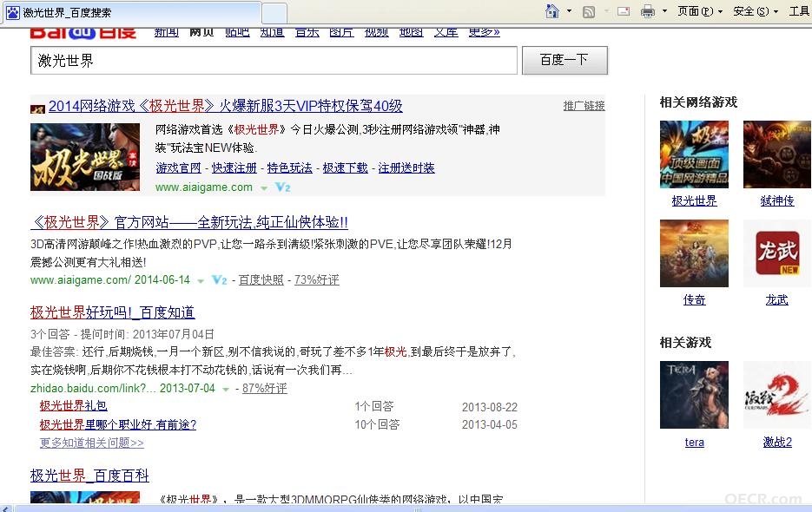
Task: Expand the arrow after www.aiaigame.com/ 2014-06-14
Action: (201, 281)
